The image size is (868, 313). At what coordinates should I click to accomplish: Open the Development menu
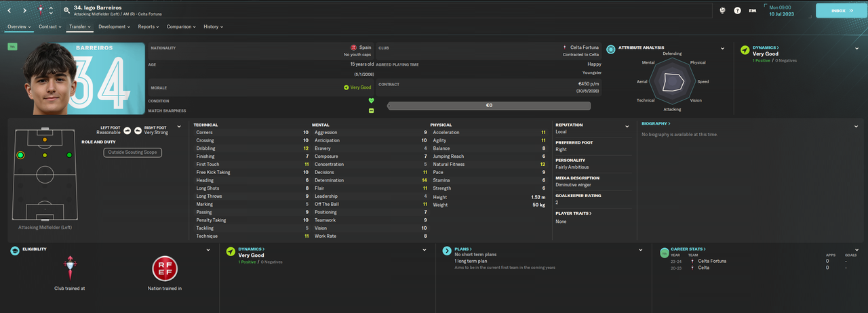[114, 26]
